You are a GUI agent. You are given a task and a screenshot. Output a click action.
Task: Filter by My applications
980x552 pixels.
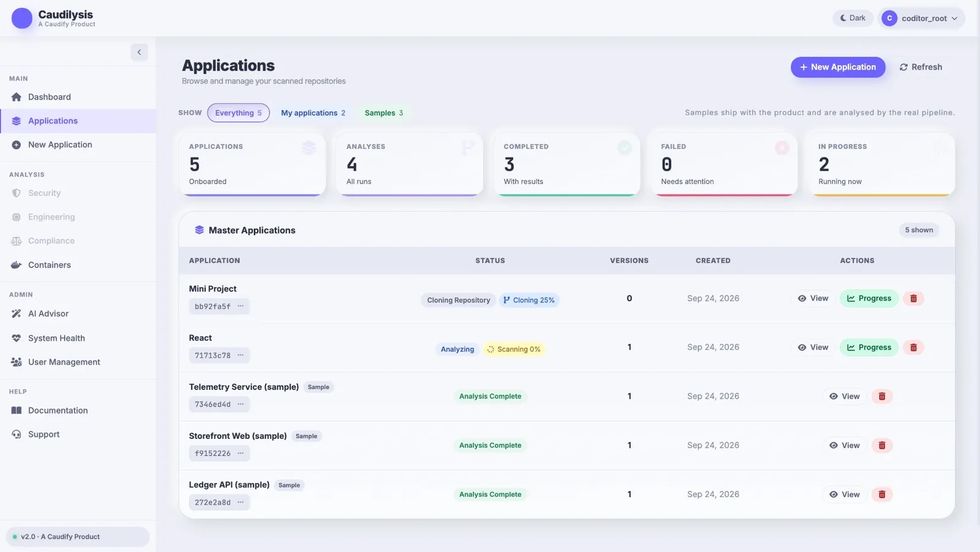coord(313,113)
